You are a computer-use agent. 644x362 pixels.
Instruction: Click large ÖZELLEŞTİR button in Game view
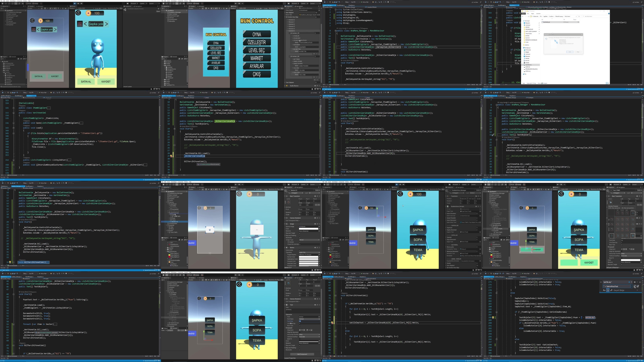(257, 42)
